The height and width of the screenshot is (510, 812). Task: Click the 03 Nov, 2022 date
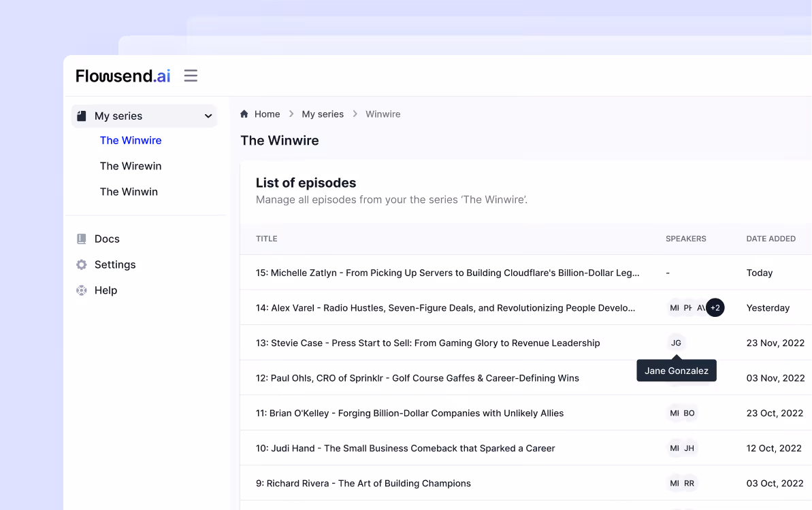click(775, 378)
